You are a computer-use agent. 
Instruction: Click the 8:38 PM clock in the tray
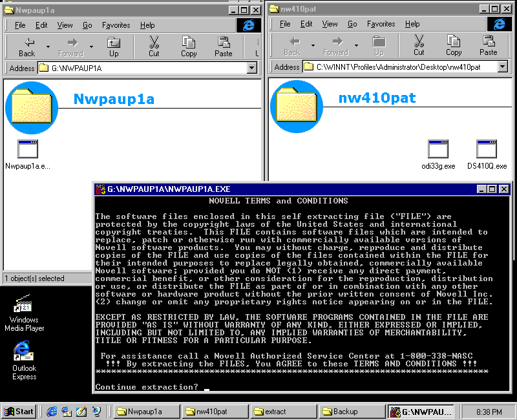coord(489,412)
